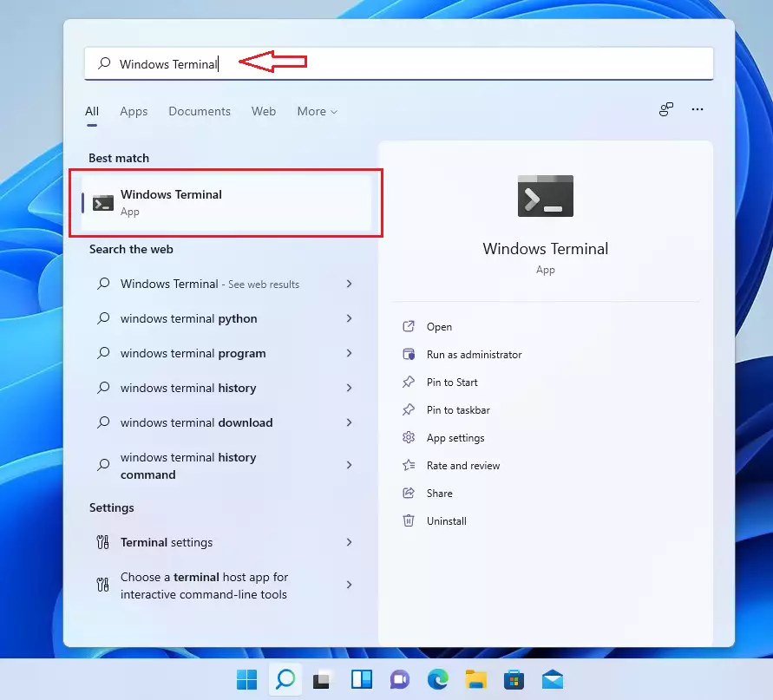773x700 pixels.
Task: Switch to the Documents filter tab
Action: click(x=200, y=111)
